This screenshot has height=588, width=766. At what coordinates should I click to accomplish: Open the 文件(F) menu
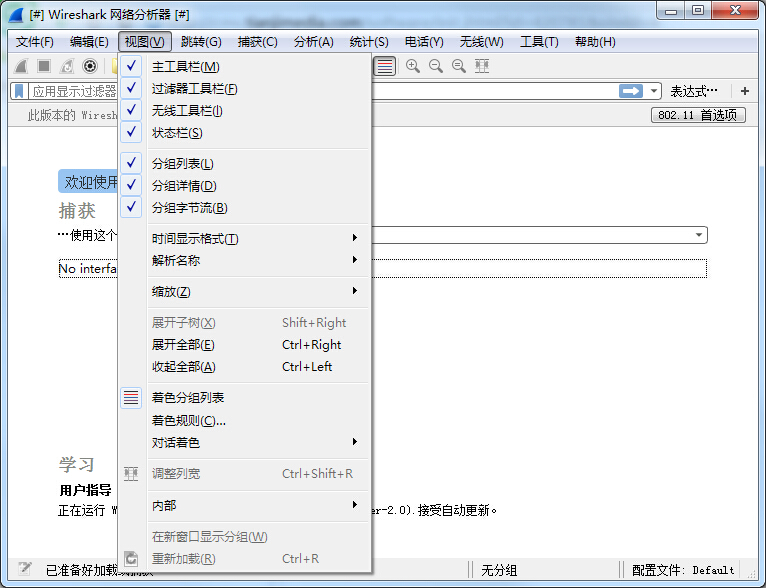pos(34,42)
